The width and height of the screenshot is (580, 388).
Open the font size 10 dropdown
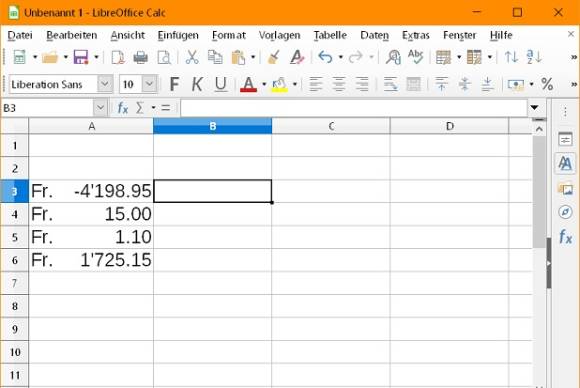[x=149, y=84]
